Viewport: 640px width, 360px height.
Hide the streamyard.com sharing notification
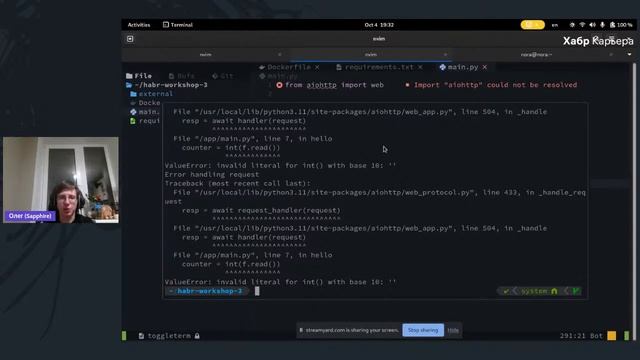point(453,330)
